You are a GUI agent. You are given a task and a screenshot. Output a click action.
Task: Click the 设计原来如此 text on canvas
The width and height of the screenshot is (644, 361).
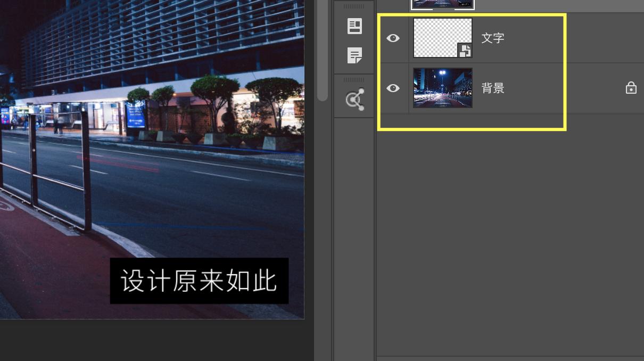(199, 280)
